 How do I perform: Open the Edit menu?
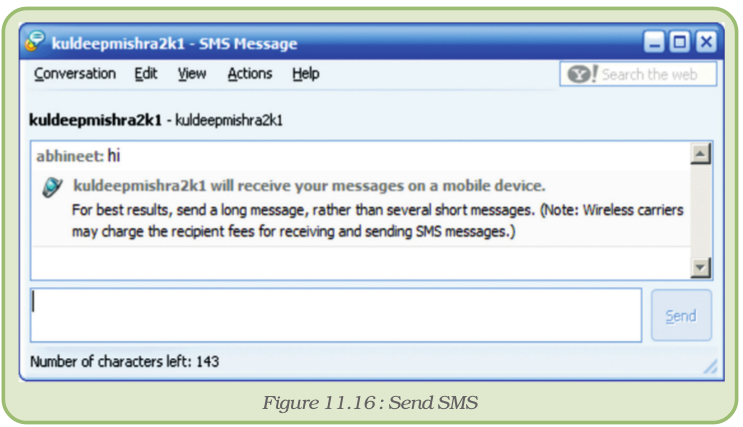145,74
